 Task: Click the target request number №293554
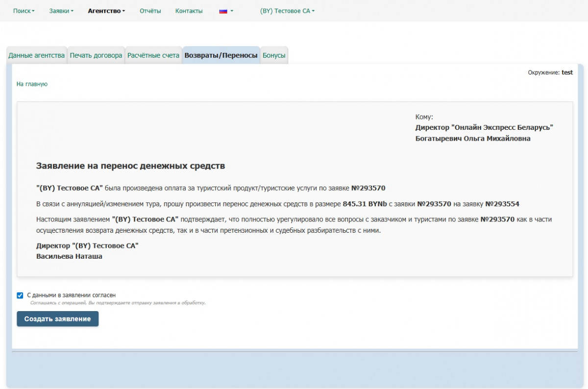pos(502,204)
